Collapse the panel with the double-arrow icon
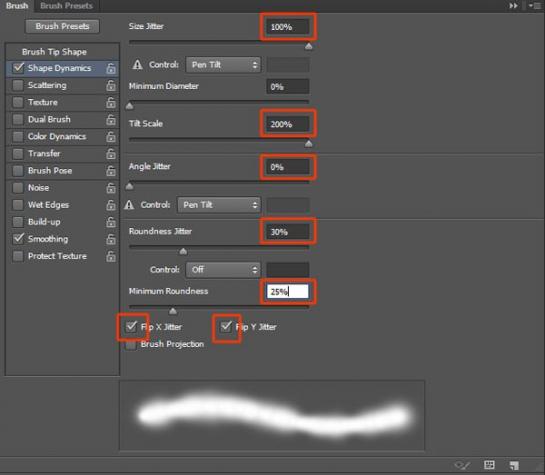The width and height of the screenshot is (545, 475). (x=513, y=6)
